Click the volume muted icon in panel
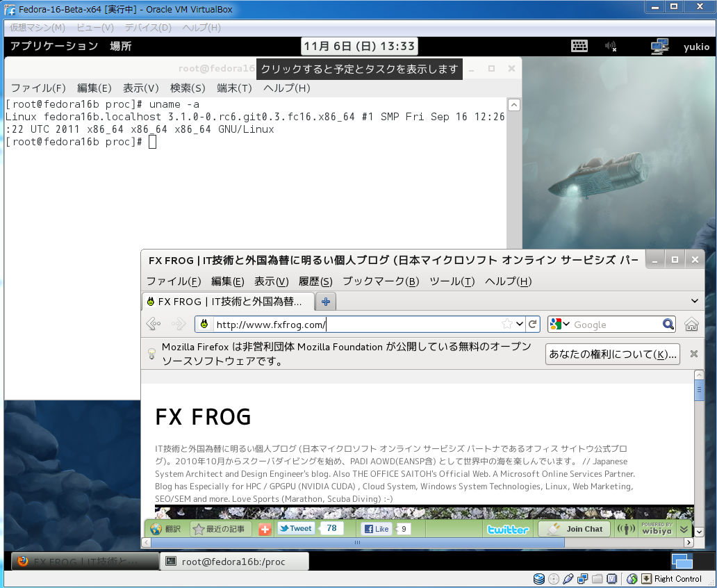The height and width of the screenshot is (588, 717). [611, 47]
